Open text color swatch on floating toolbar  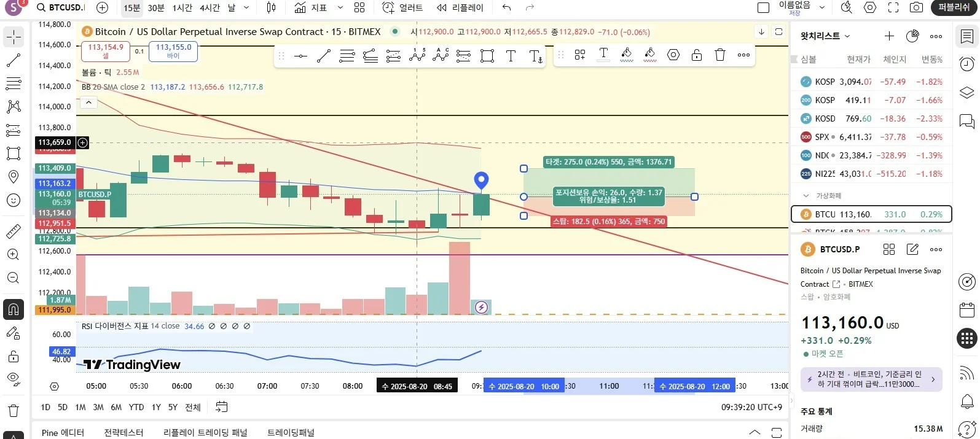603,55
